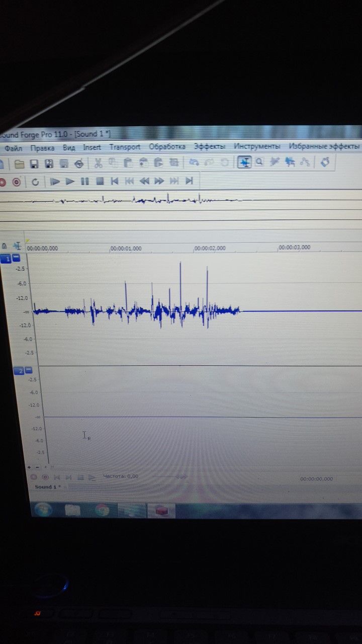Open the Transport menu

pyautogui.click(x=125, y=147)
